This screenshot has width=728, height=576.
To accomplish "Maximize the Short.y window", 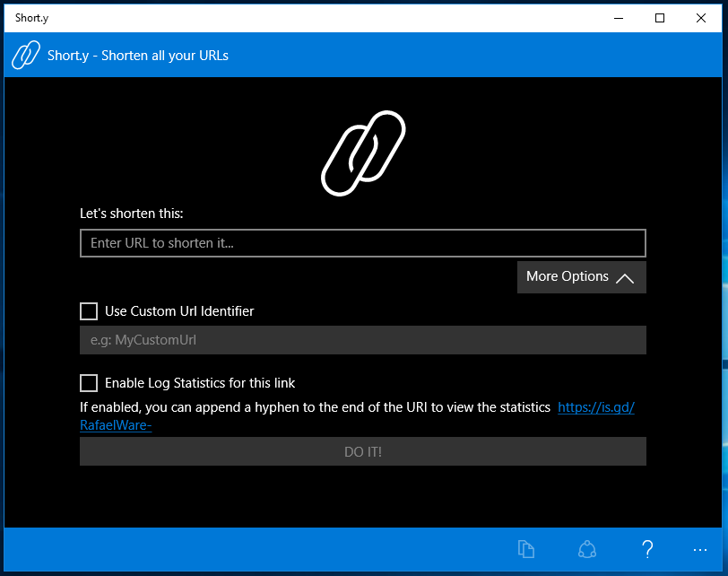I will click(x=660, y=18).
